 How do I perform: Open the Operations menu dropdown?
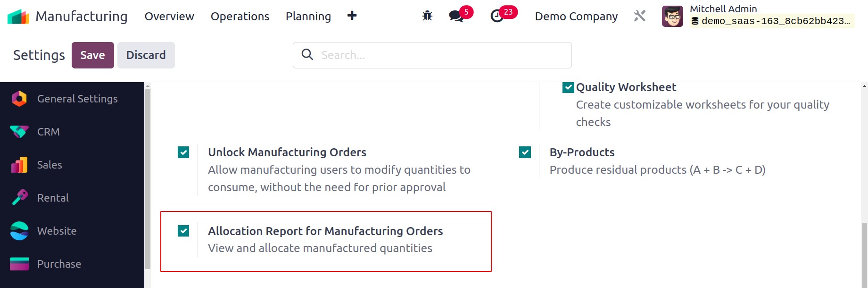coord(240,17)
